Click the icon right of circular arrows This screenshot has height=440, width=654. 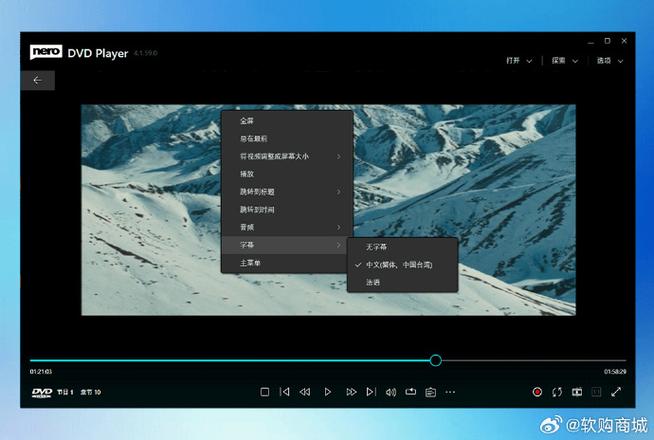point(577,392)
